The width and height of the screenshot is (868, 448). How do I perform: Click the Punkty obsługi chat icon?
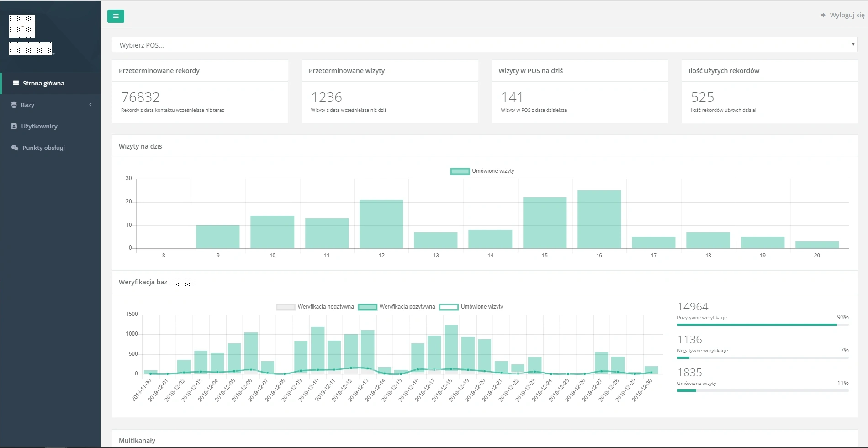click(x=15, y=148)
